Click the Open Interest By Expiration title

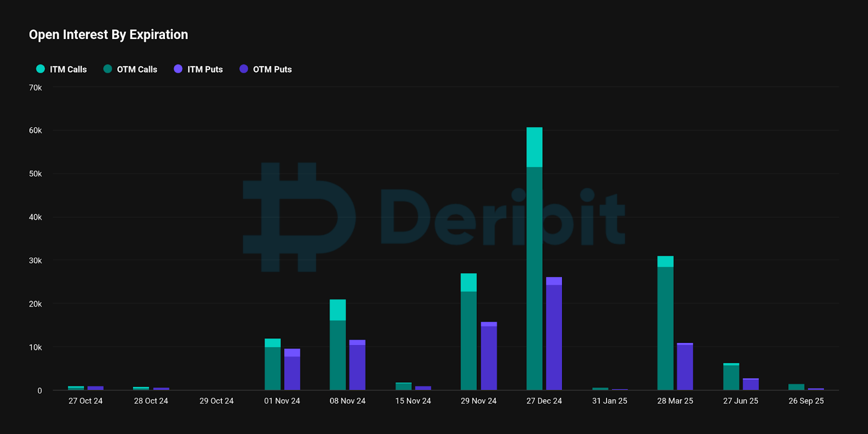pyautogui.click(x=108, y=35)
